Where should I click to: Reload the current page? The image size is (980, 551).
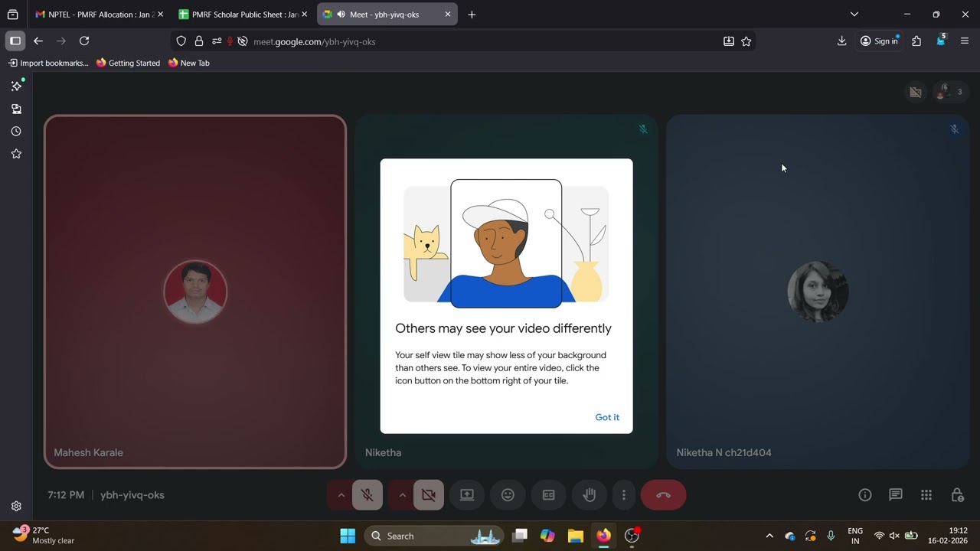[84, 41]
